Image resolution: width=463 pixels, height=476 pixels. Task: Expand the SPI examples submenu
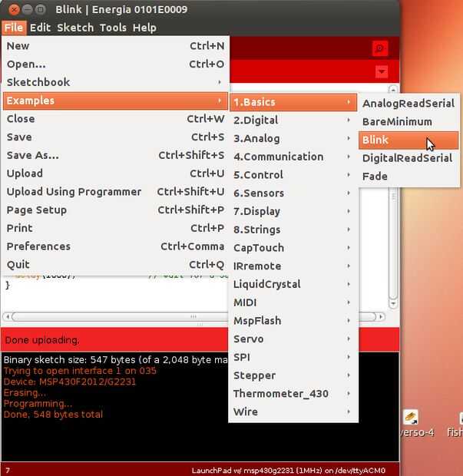(x=293, y=357)
